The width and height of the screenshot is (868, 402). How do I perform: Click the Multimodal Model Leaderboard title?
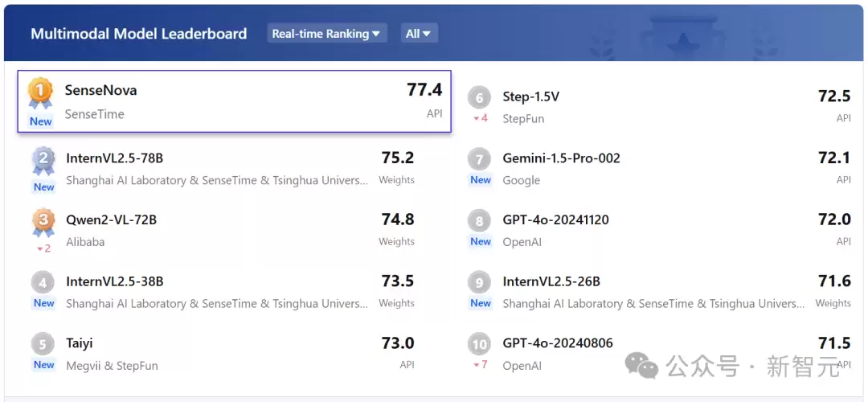coord(139,33)
